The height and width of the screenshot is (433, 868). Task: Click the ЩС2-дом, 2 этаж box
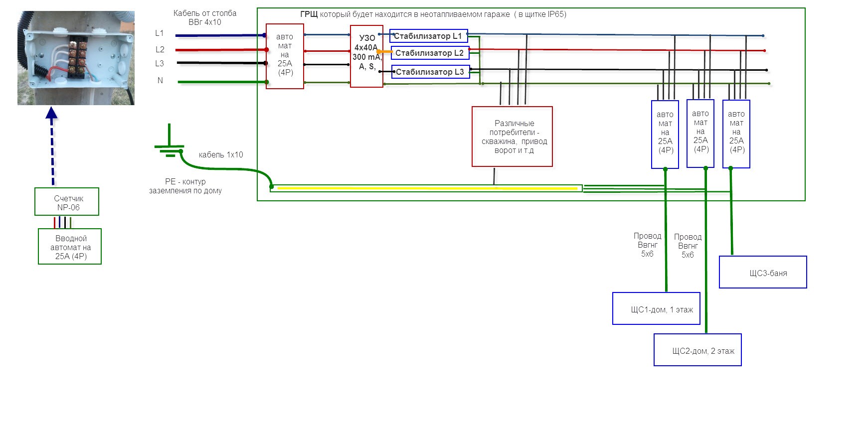point(697,350)
